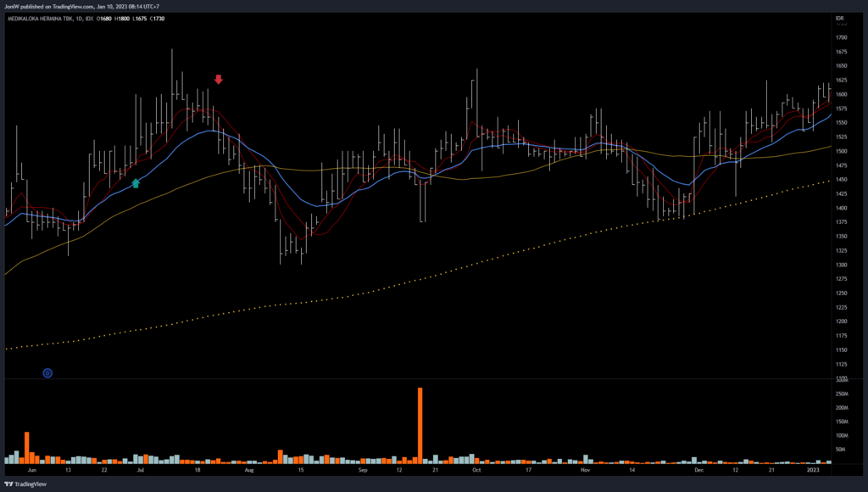Click the 1700 price axis label
The height and width of the screenshot is (492, 868).
click(x=841, y=38)
